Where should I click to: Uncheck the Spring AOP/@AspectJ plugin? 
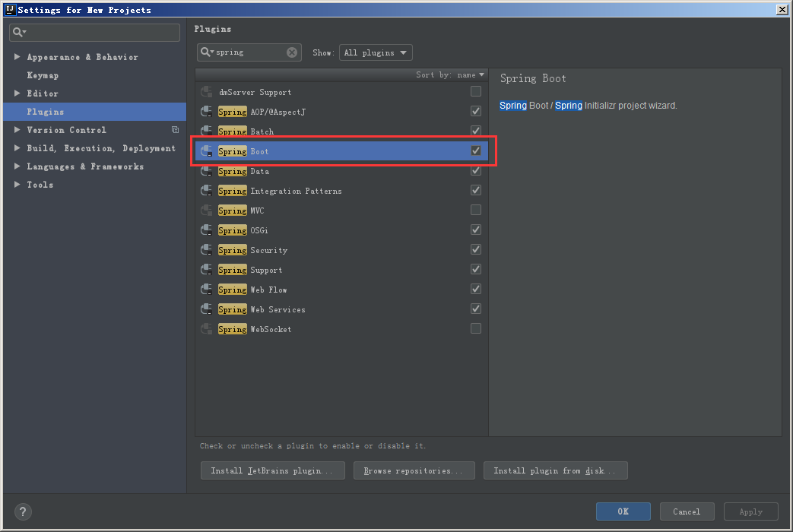[x=476, y=111]
